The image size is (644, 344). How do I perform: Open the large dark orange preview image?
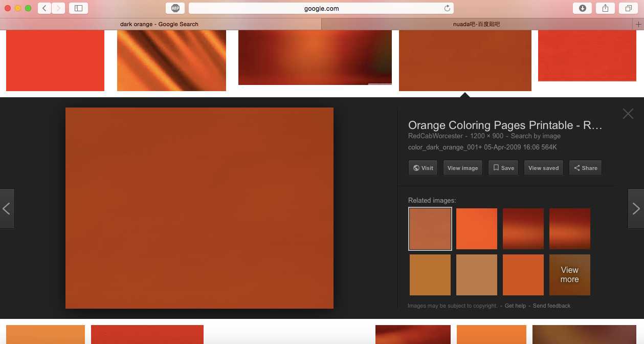pos(199,208)
